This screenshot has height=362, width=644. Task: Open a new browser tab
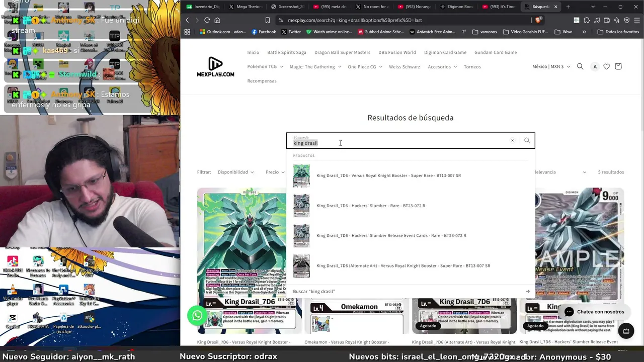pos(568,7)
